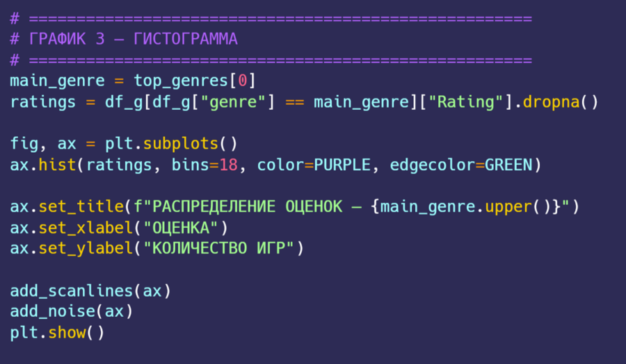The height and width of the screenshot is (364, 626).
Task: Click the set_title method name
Action: click(81, 207)
